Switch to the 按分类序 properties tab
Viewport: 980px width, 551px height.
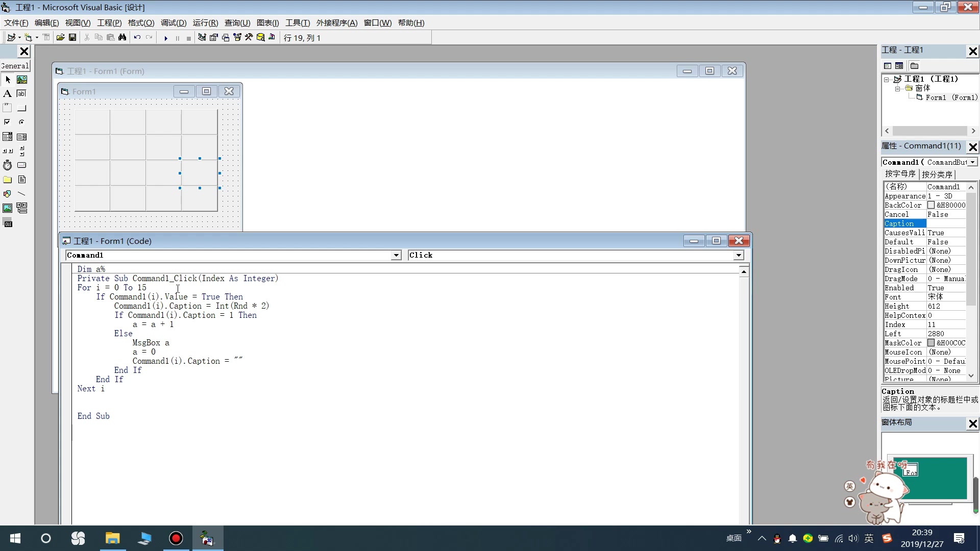(x=937, y=174)
